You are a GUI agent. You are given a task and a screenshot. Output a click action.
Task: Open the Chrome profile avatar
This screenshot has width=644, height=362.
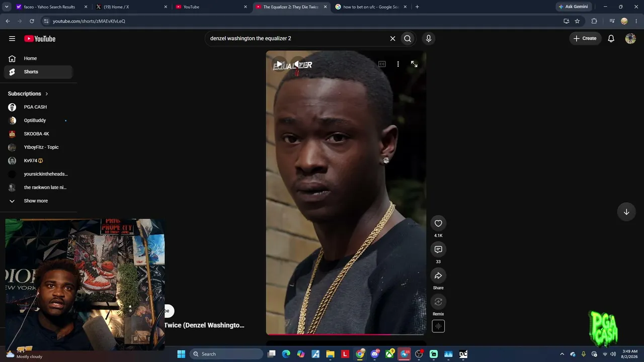624,21
